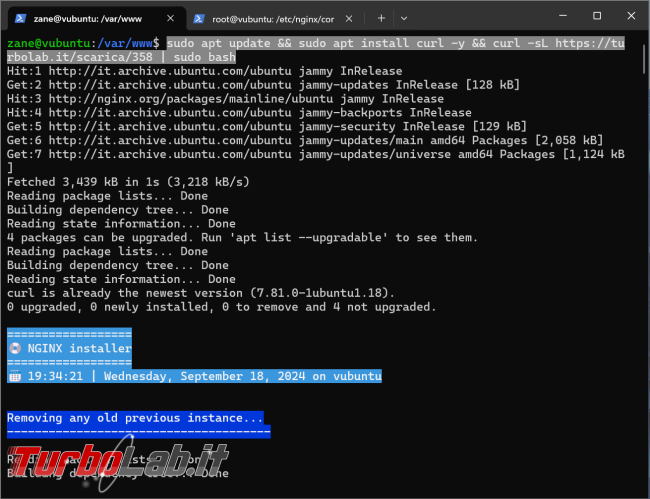
Task: Click the 'Get:5' jammy-security line
Action: tap(267, 126)
